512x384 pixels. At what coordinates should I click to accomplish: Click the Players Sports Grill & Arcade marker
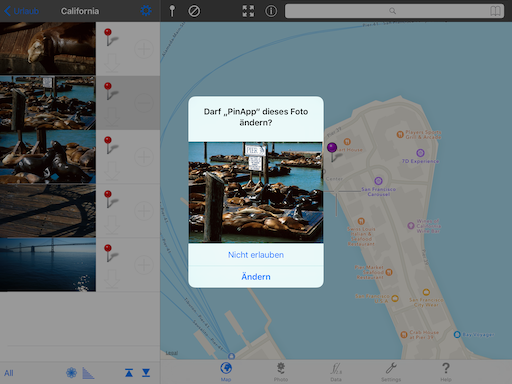tap(400, 134)
